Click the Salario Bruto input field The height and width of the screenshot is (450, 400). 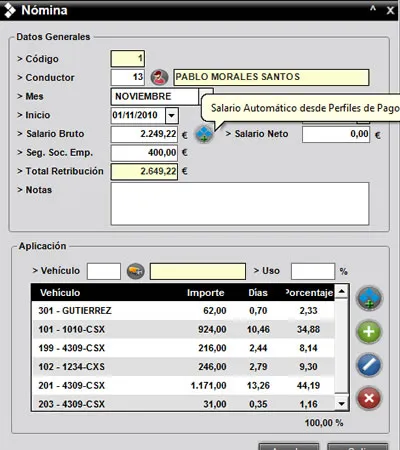click(x=144, y=134)
